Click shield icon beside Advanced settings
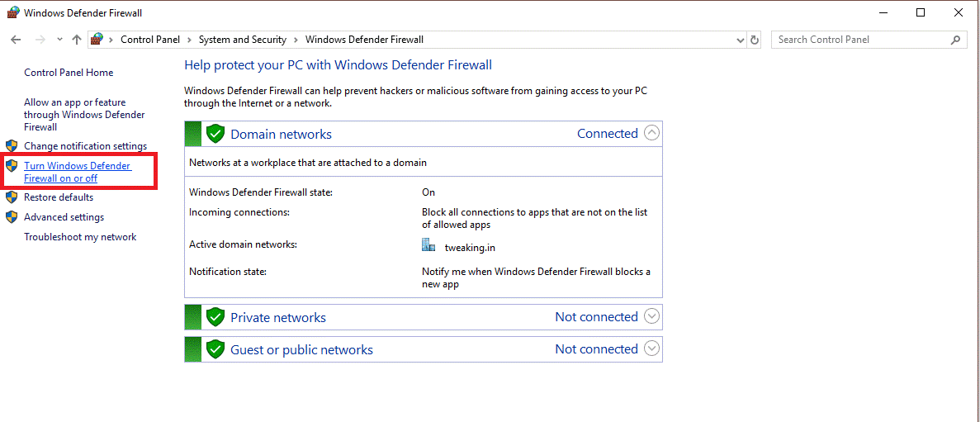 point(12,217)
